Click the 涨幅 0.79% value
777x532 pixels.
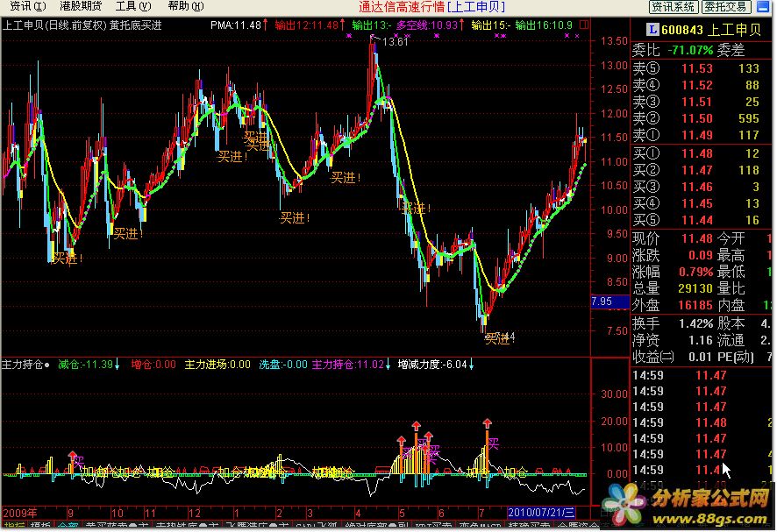695,272
